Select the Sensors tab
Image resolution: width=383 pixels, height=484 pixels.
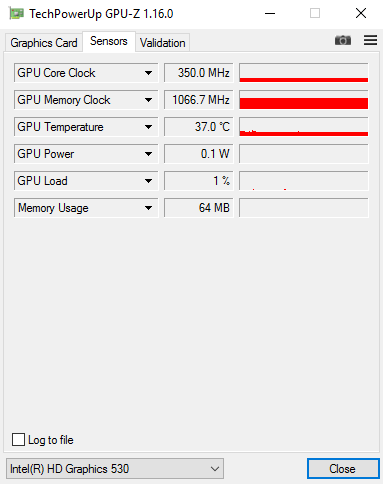[109, 41]
